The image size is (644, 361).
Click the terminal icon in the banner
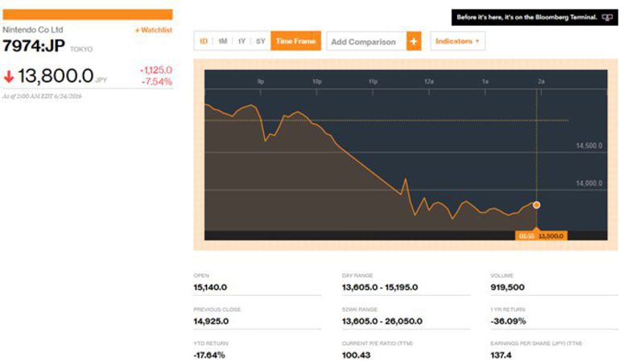pyautogui.click(x=607, y=16)
